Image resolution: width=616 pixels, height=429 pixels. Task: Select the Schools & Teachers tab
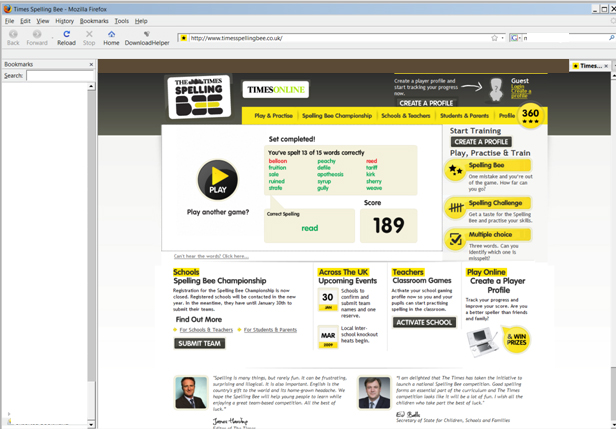[405, 116]
